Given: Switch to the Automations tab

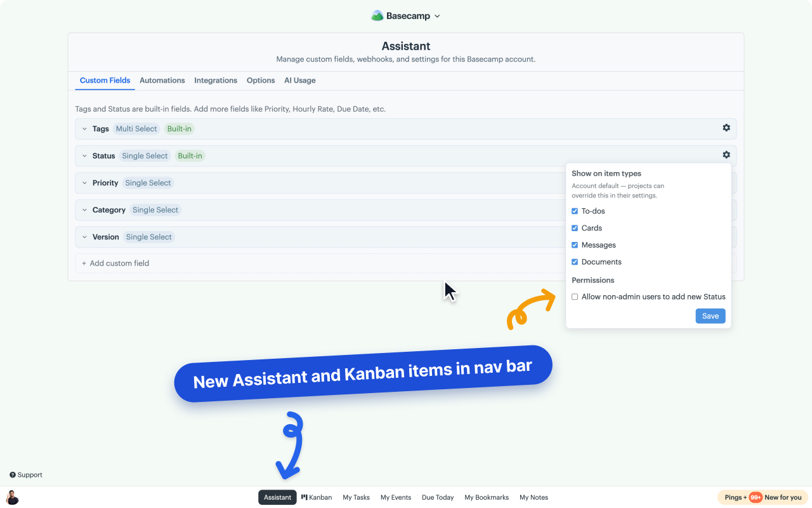Looking at the screenshot, I should click(162, 81).
